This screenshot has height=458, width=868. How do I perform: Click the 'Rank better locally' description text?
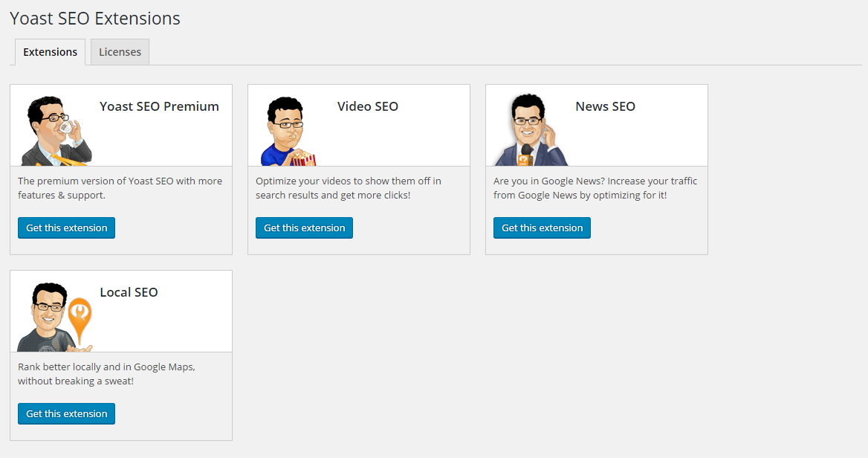click(106, 374)
